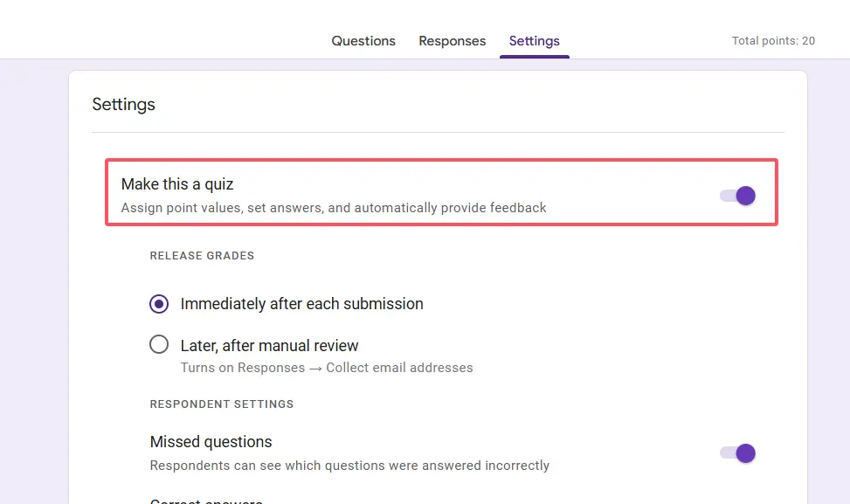Turn off the Missed questions toggle
This screenshot has width=850, height=504.
click(738, 453)
